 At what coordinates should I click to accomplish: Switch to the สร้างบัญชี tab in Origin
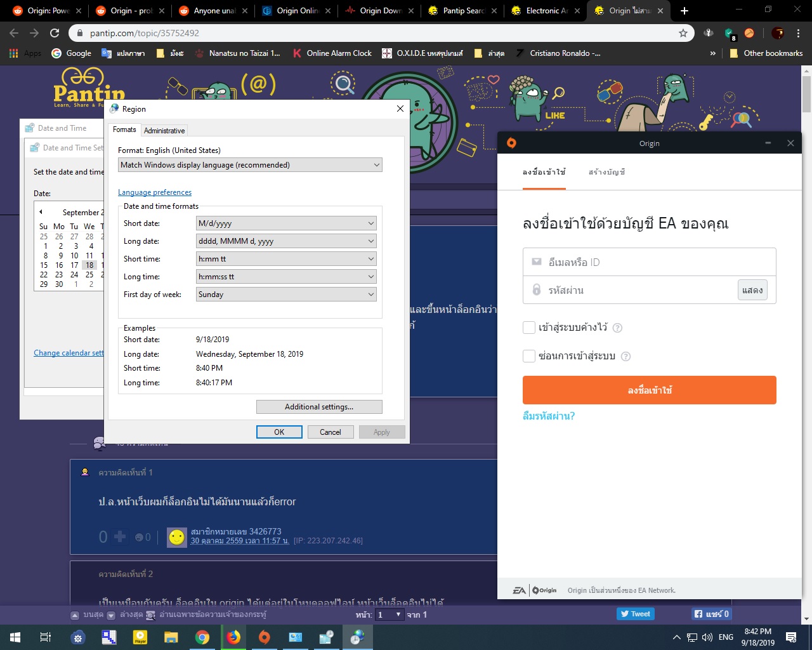pos(606,172)
